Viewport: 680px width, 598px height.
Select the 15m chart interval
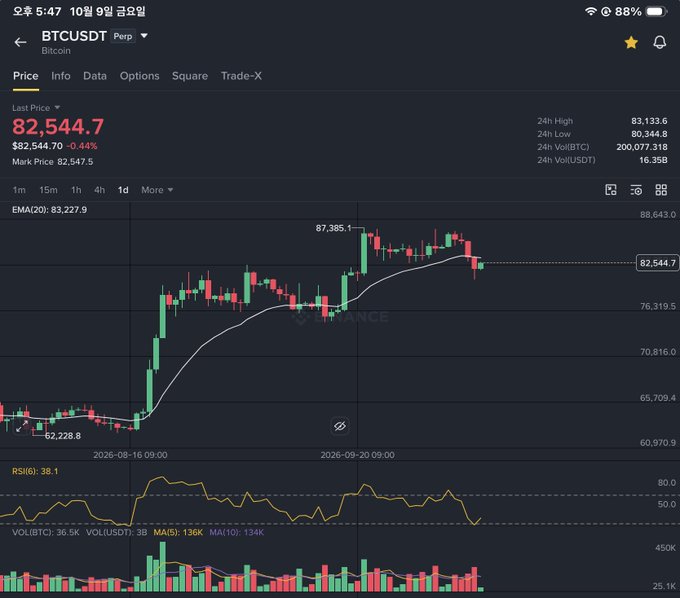click(x=48, y=190)
